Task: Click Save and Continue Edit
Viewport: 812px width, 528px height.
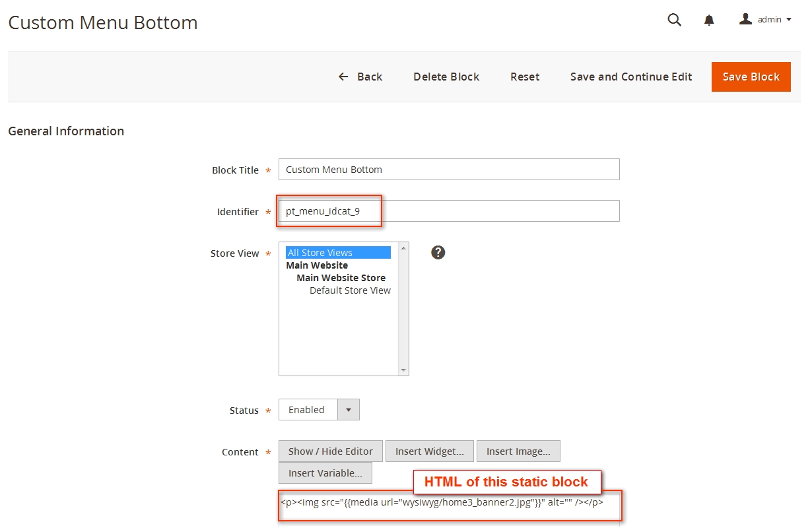Action: [x=630, y=77]
